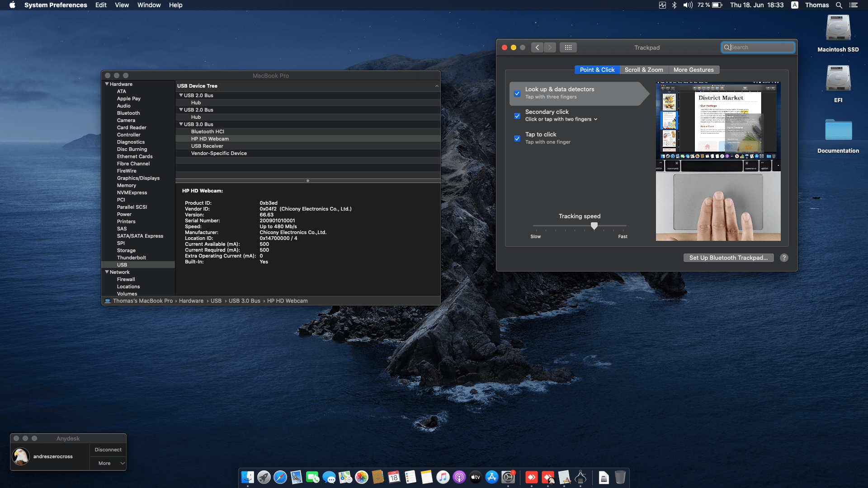Select USB Receiver in device tree

[308, 146]
